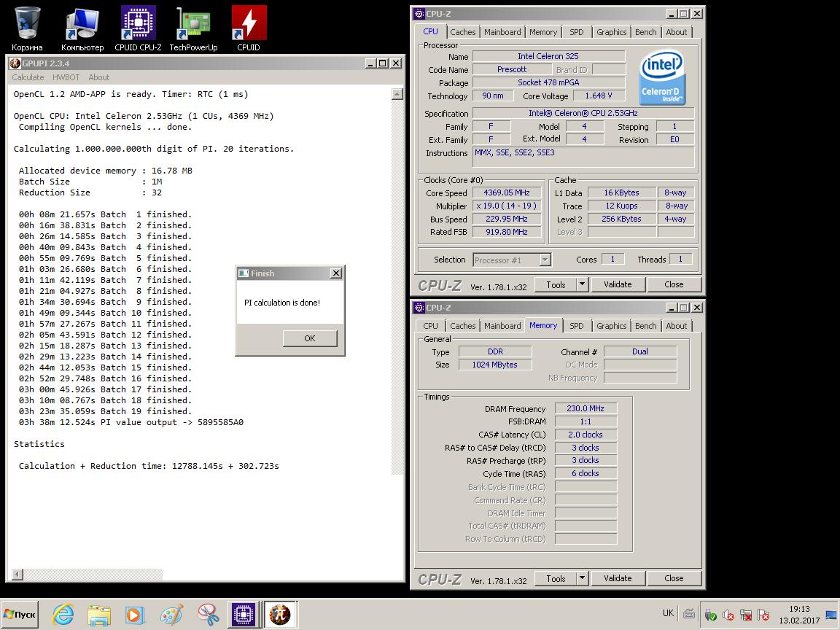The image size is (840, 630).
Task: Click Validate in top CPU-Z window
Action: (x=618, y=284)
